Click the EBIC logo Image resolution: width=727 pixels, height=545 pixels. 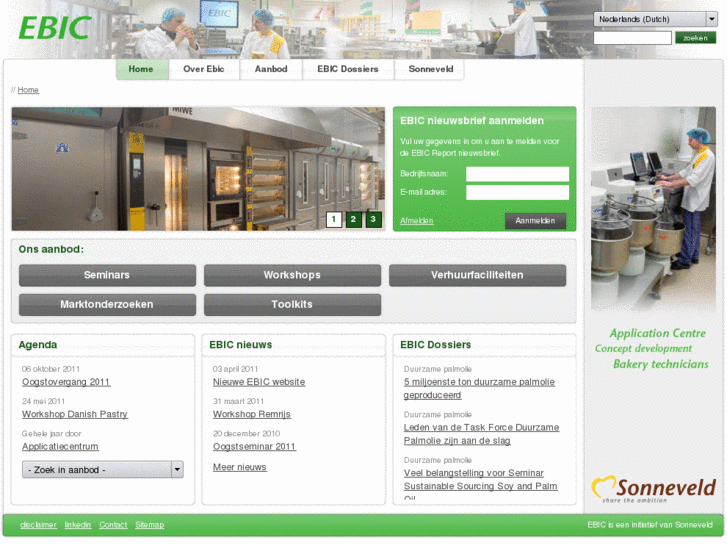[55, 28]
